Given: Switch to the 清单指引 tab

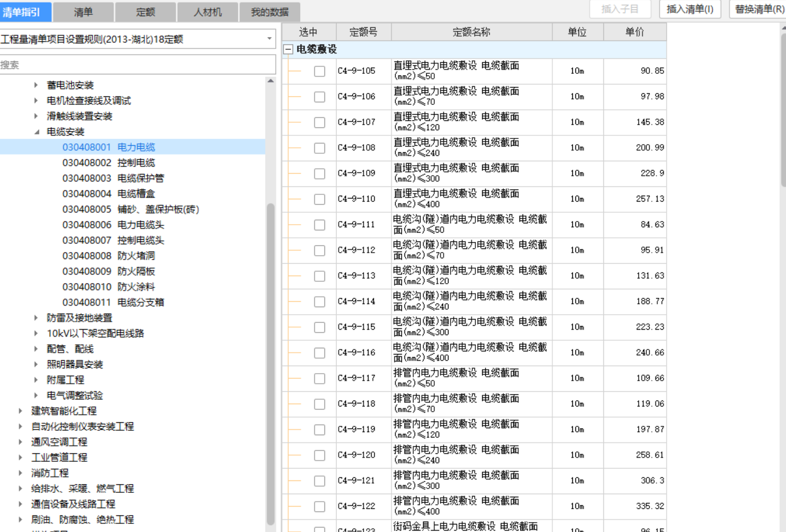Looking at the screenshot, I should tap(25, 12).
